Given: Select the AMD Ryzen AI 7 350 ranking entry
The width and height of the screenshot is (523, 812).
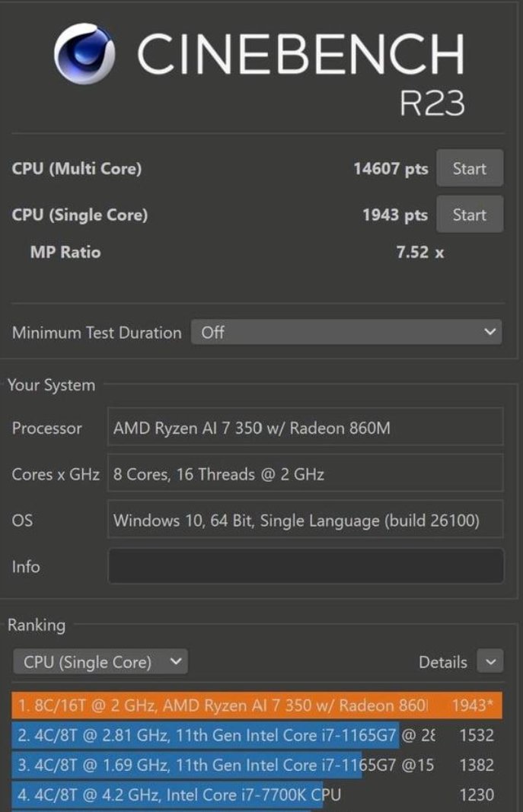Looking at the screenshot, I should (x=257, y=705).
